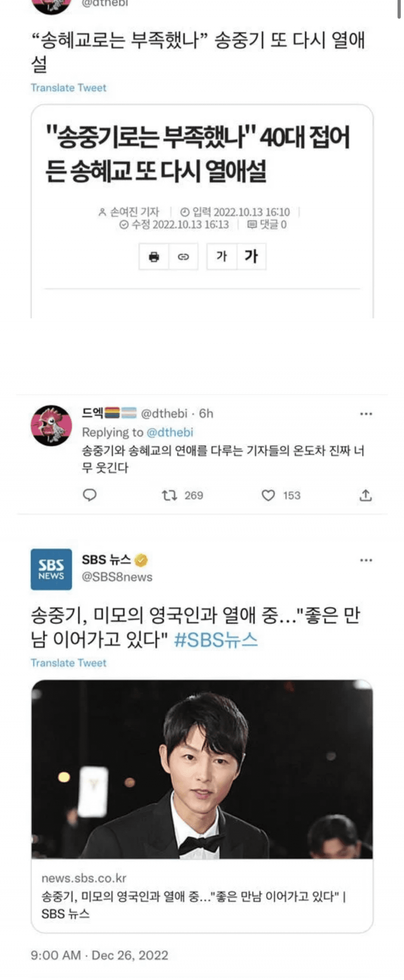Select the larger font size 가 button

[251, 256]
